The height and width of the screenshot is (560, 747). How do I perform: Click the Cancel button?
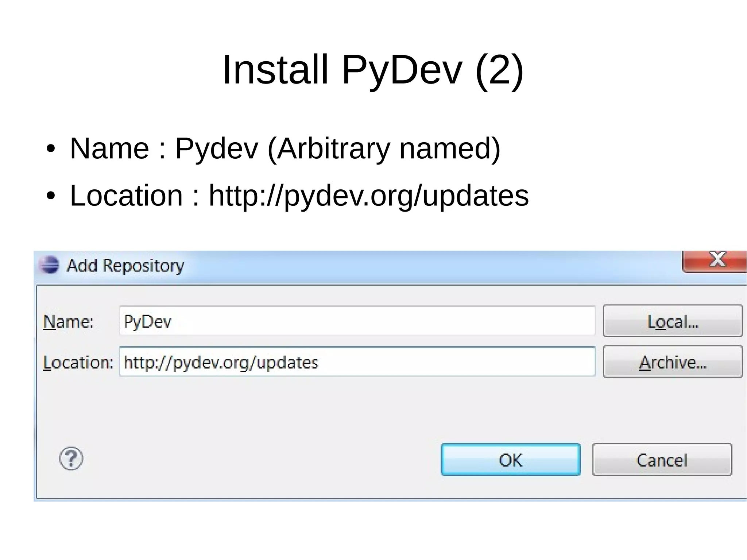click(662, 460)
